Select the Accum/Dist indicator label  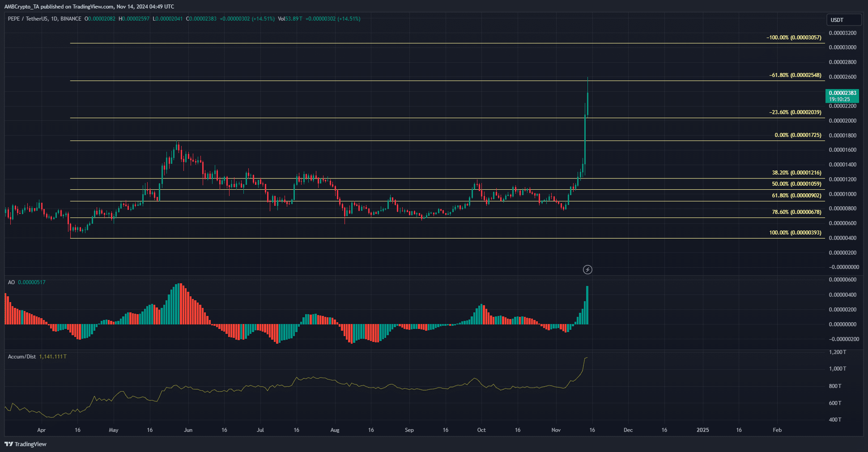click(x=21, y=357)
